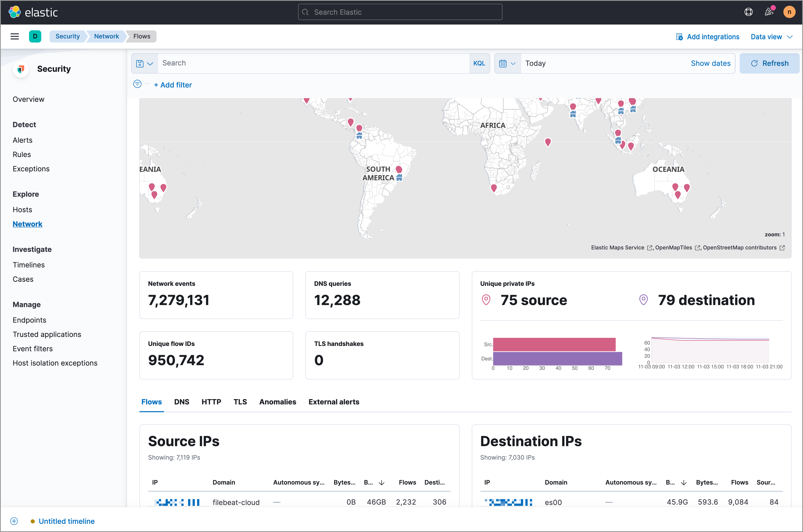Open the notifications bell icon
803x532 pixels.
(769, 12)
